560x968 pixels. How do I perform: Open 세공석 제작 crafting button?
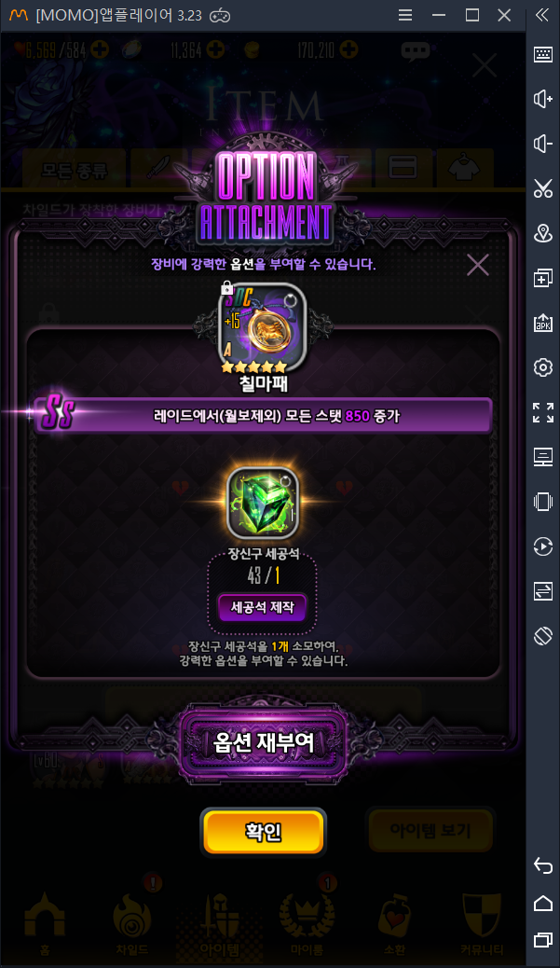(263, 607)
